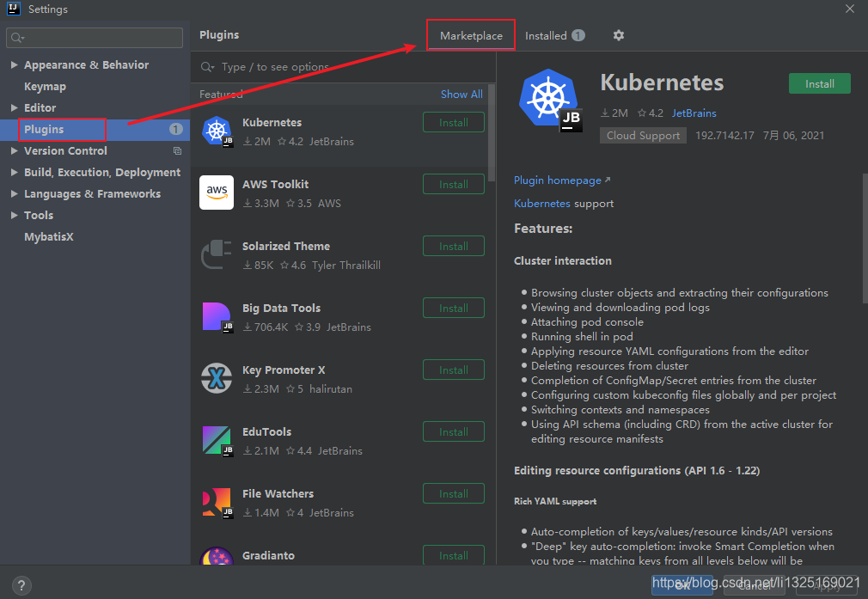The image size is (868, 599).
Task: Switch to the Installed tab
Action: (546, 35)
